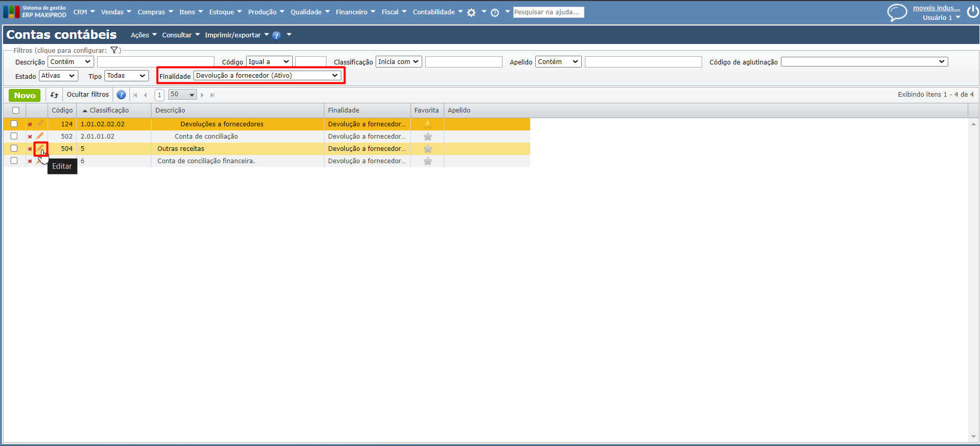Open Apelido operator dropdown Contém

pos(558,62)
